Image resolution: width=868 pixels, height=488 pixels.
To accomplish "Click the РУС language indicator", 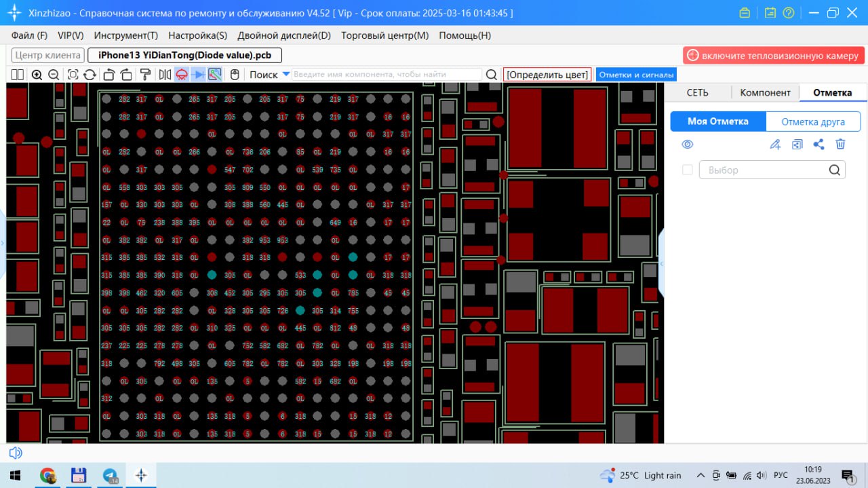I will pyautogui.click(x=781, y=475).
